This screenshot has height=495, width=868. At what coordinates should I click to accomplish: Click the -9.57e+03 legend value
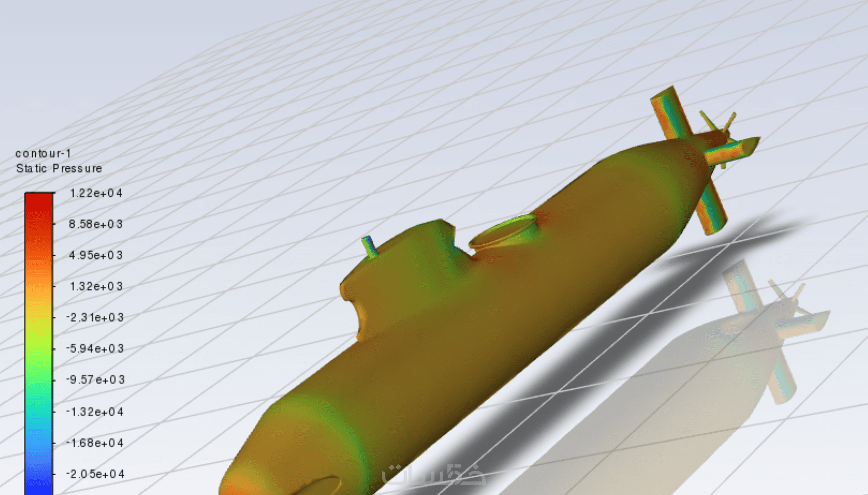(95, 380)
